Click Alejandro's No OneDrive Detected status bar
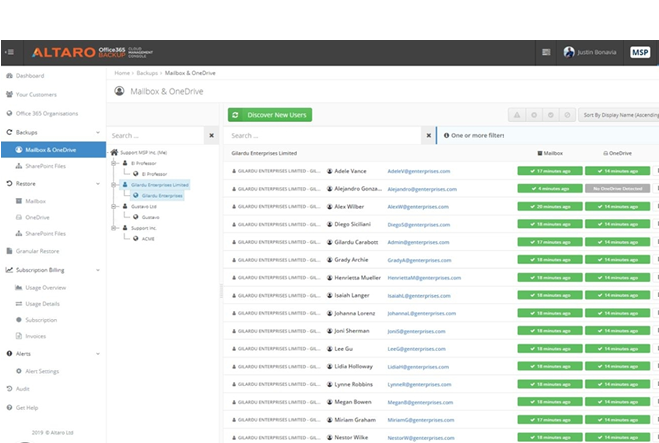The height and width of the screenshot is (443, 659). [617, 188]
